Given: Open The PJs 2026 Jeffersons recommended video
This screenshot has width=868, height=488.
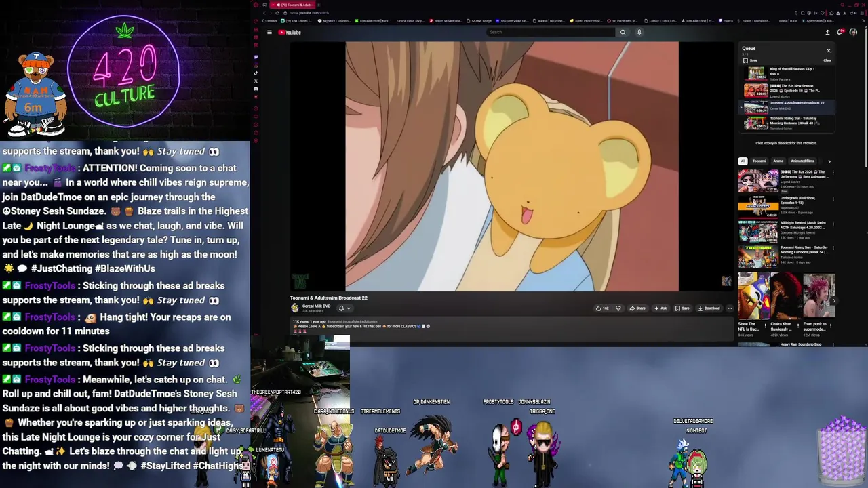Looking at the screenshot, I should click(783, 181).
